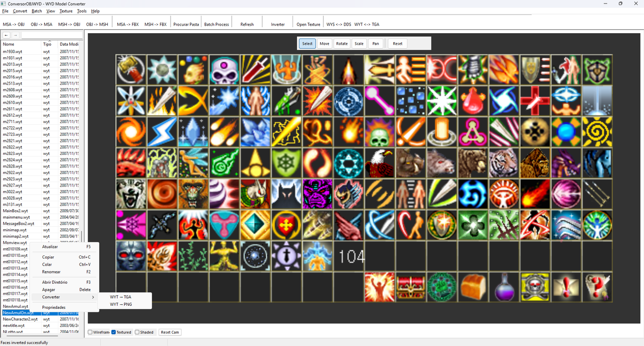Click the MSH -> OBJ toolbar button

(x=69, y=24)
